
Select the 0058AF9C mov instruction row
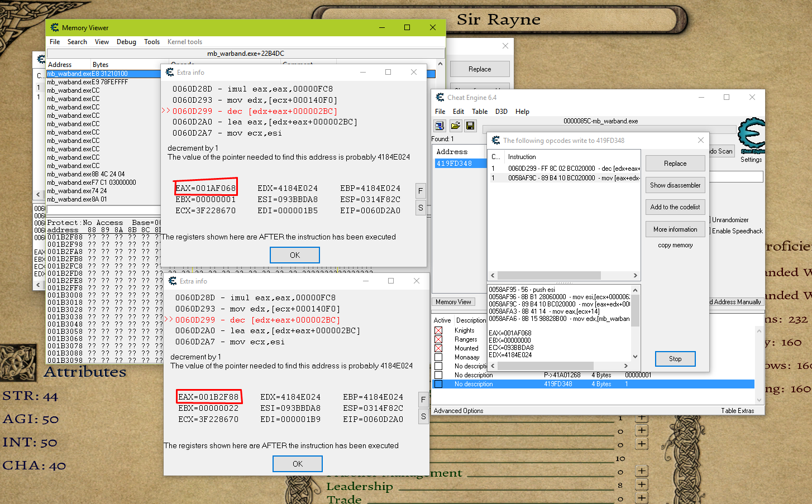(x=565, y=178)
